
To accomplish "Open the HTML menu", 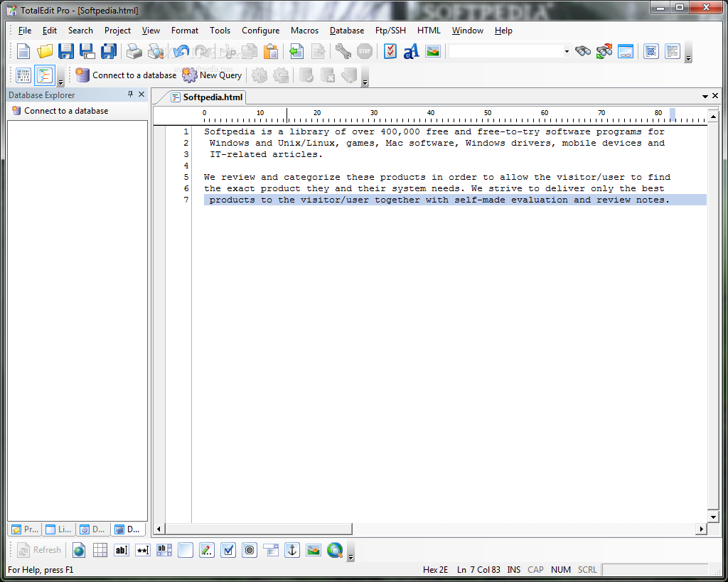I will coord(429,30).
